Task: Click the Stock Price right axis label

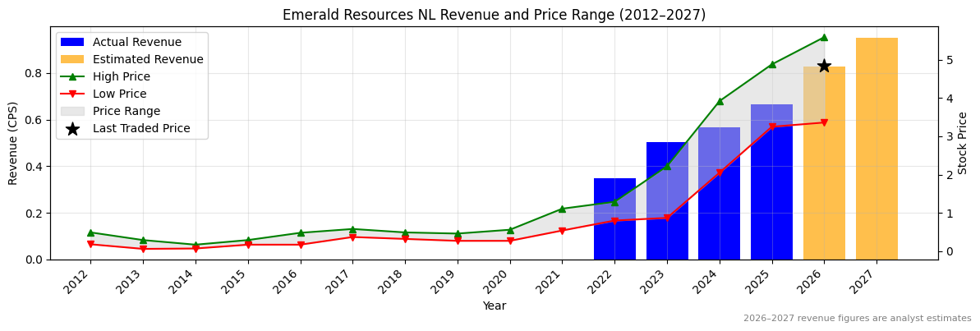Action: (x=963, y=143)
